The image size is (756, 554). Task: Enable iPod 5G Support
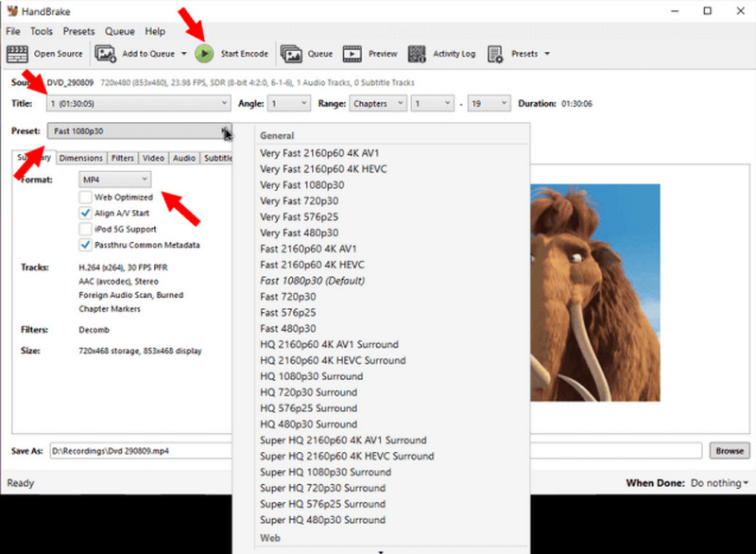pos(86,229)
